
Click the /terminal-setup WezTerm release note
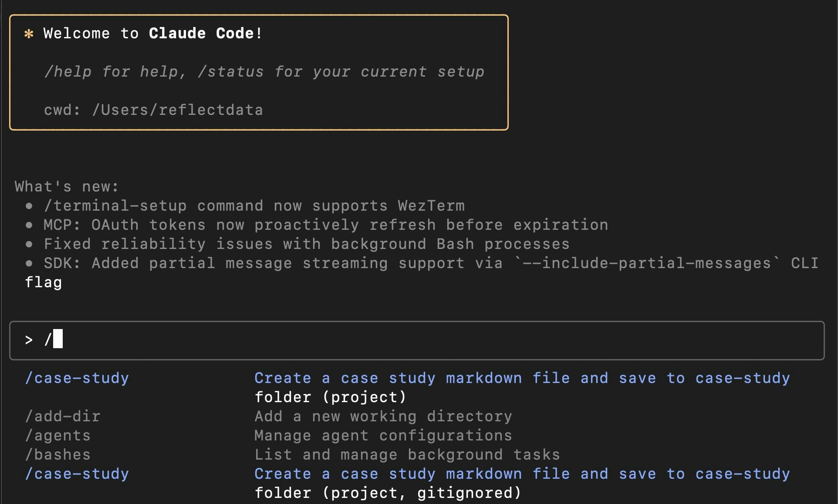click(254, 206)
